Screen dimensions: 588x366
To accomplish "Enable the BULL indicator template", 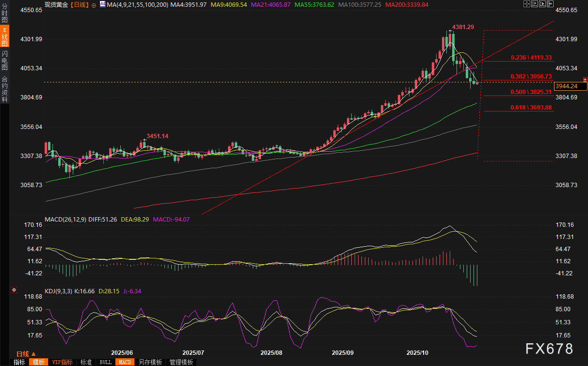I will click(x=105, y=362).
